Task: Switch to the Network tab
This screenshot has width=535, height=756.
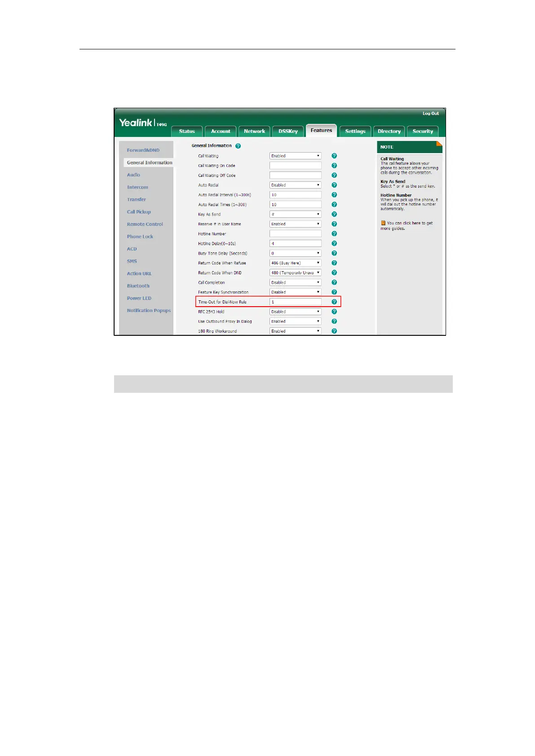Action: click(x=254, y=131)
